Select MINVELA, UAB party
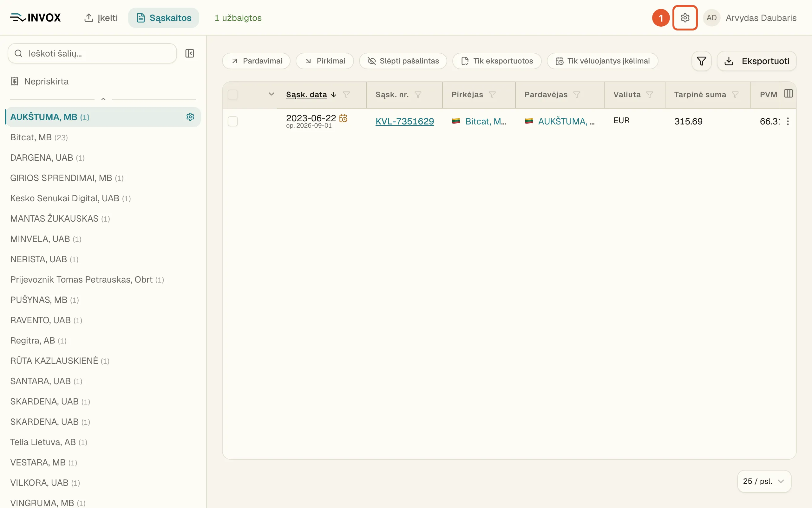This screenshot has width=812, height=508. click(103, 239)
